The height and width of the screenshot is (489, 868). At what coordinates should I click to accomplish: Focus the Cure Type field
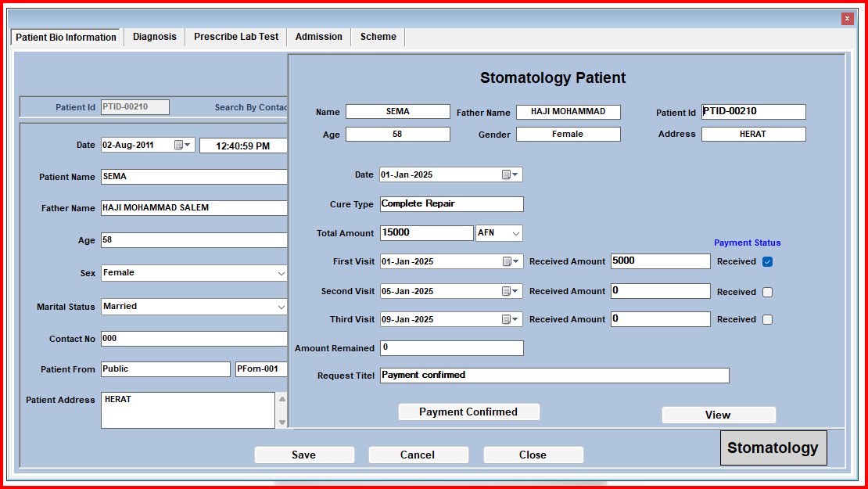pyautogui.click(x=452, y=203)
